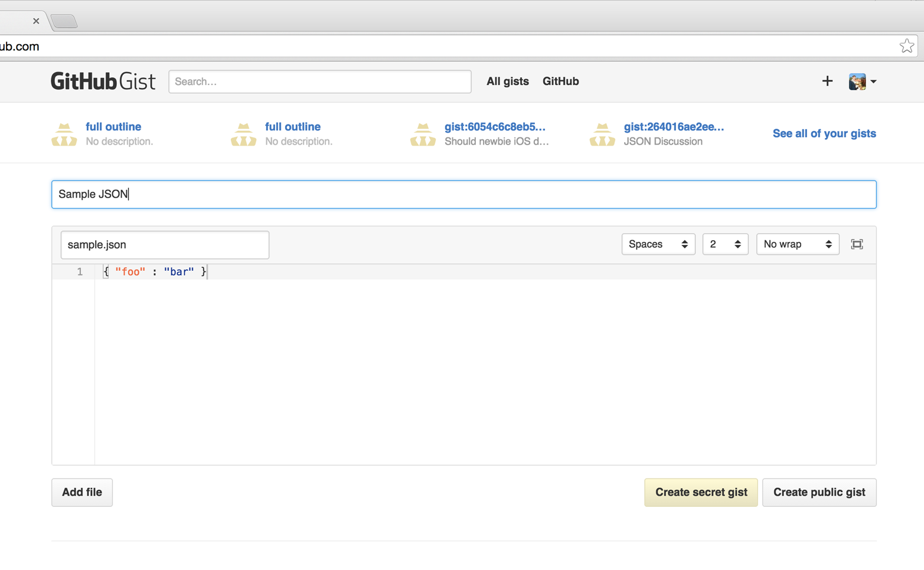Screen dimensions: 924x570
Task: Go to All gists
Action: 507,81
